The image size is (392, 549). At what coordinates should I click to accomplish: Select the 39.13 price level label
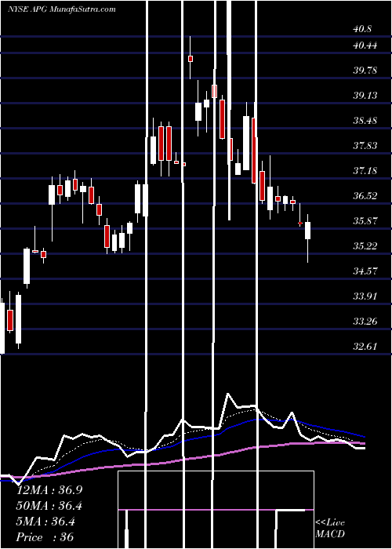[365, 96]
